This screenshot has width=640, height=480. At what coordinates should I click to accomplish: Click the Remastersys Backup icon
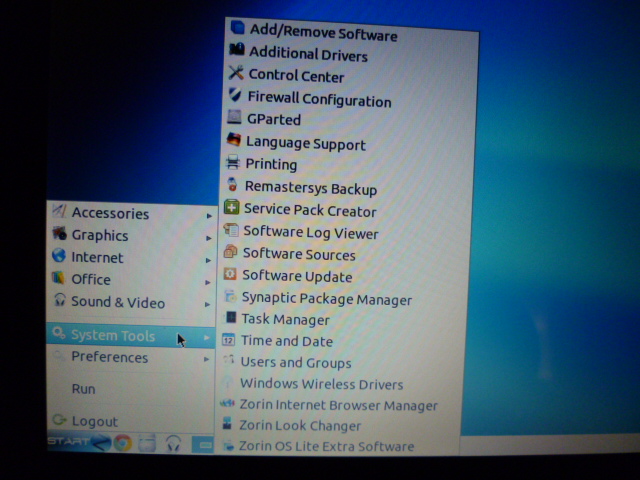point(233,184)
